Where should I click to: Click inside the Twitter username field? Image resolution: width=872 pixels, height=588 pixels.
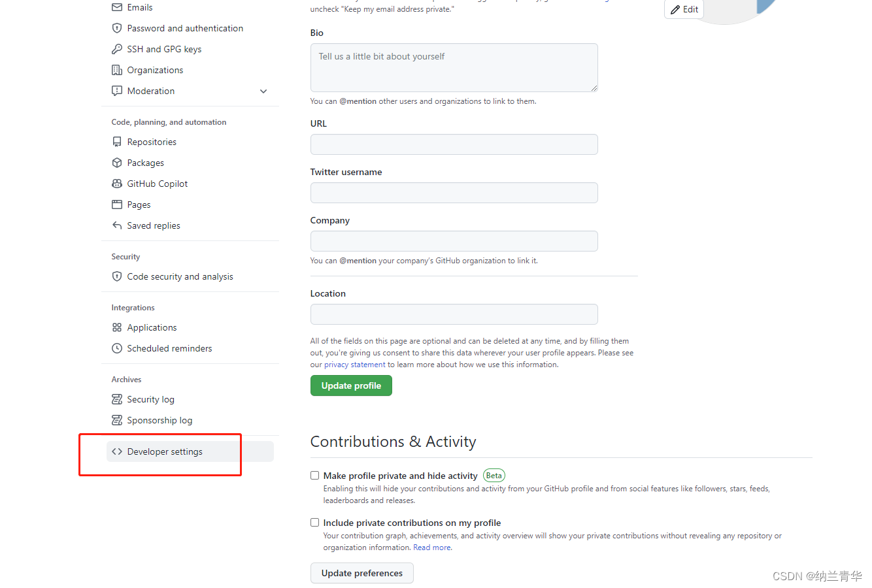pyautogui.click(x=454, y=193)
